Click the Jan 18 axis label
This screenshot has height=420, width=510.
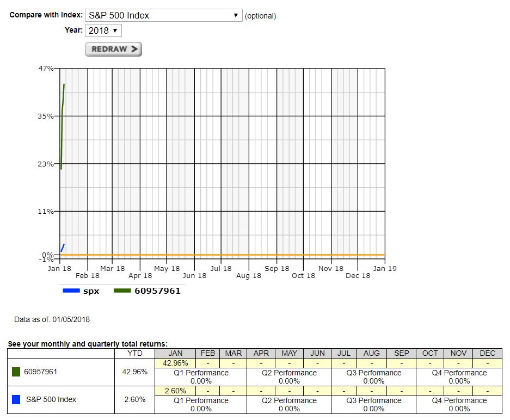(59, 269)
